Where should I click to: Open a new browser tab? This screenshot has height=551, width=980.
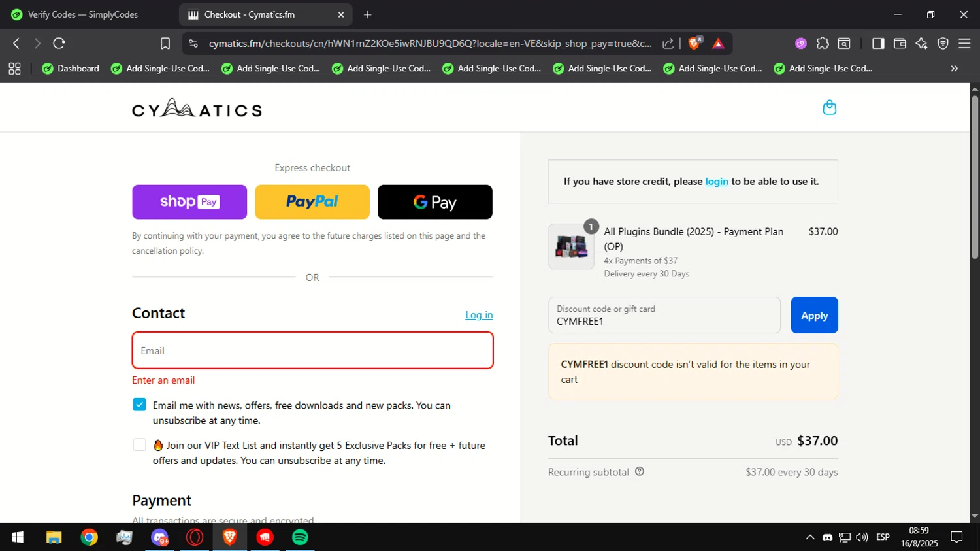[367, 14]
